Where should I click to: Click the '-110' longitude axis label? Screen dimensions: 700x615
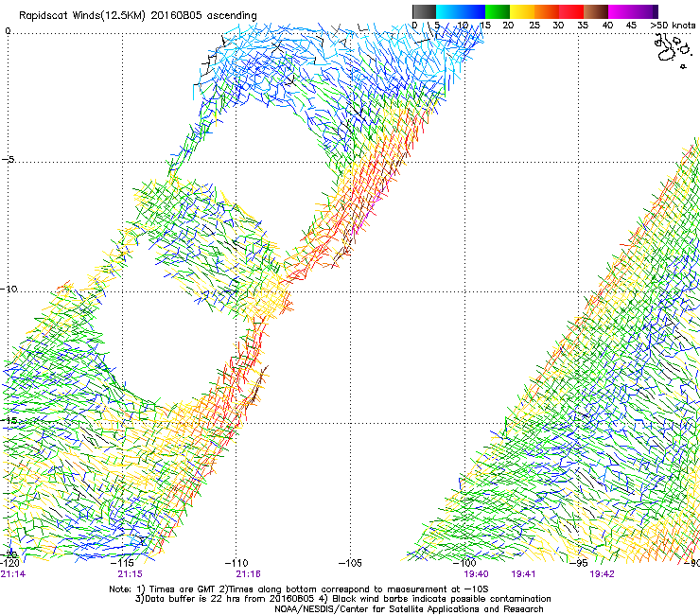236,563
